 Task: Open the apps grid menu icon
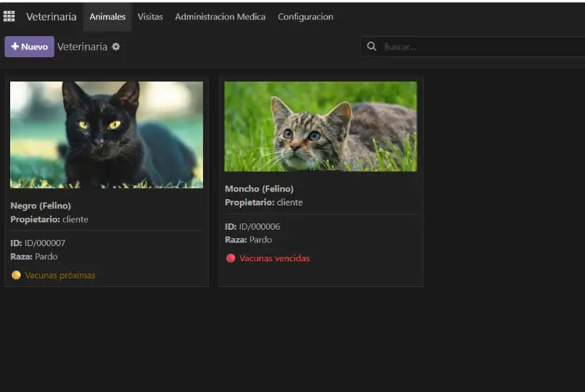click(x=9, y=16)
